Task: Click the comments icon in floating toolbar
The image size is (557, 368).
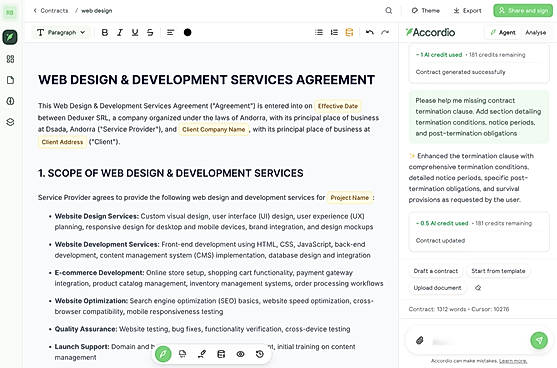Action: pos(183,354)
